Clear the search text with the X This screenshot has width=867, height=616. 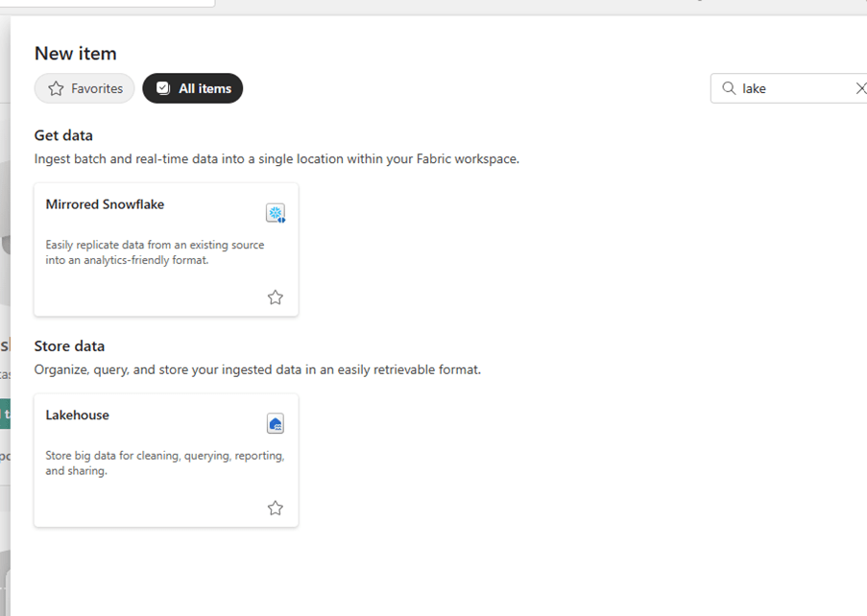(x=860, y=88)
